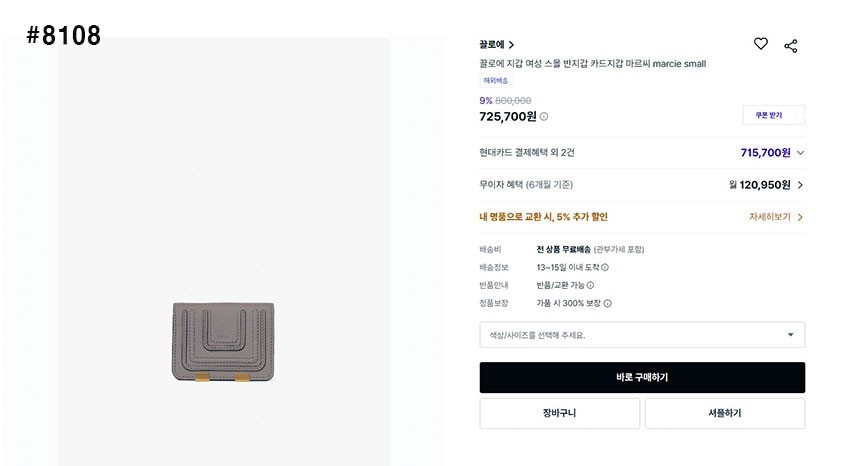Expand 현대카드 결제혜택 price details chevron
The width and height of the screenshot is (860, 466).
[800, 153]
